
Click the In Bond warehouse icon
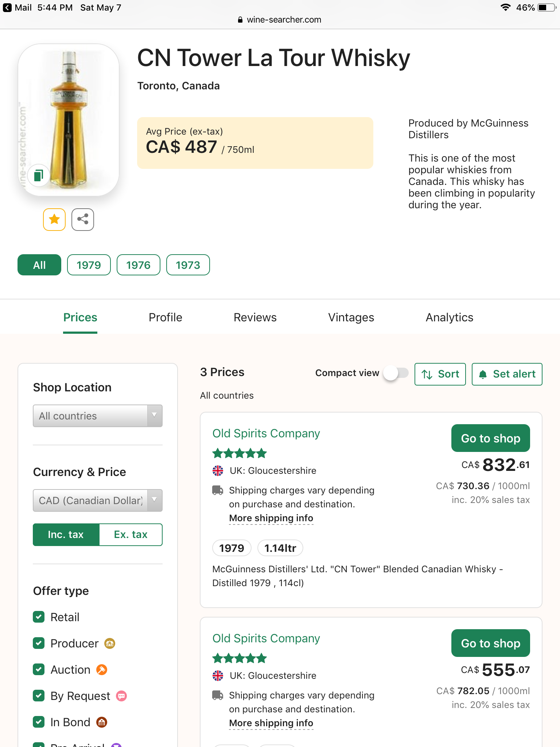click(x=102, y=722)
